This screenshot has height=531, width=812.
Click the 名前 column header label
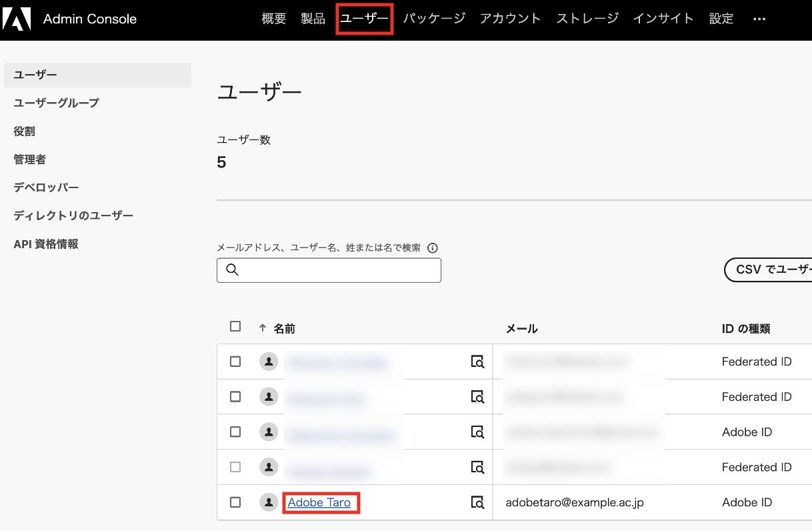(x=284, y=328)
